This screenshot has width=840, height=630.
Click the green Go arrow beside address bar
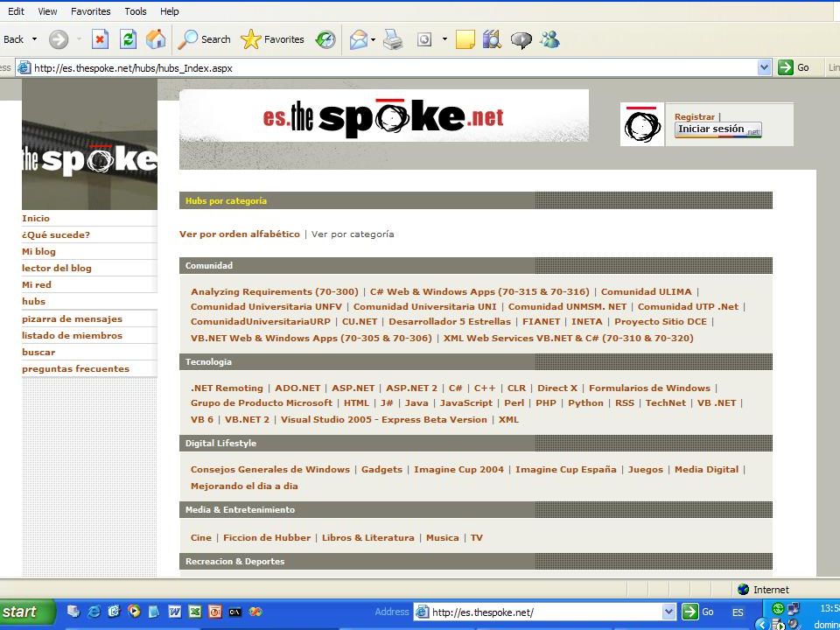tap(786, 67)
